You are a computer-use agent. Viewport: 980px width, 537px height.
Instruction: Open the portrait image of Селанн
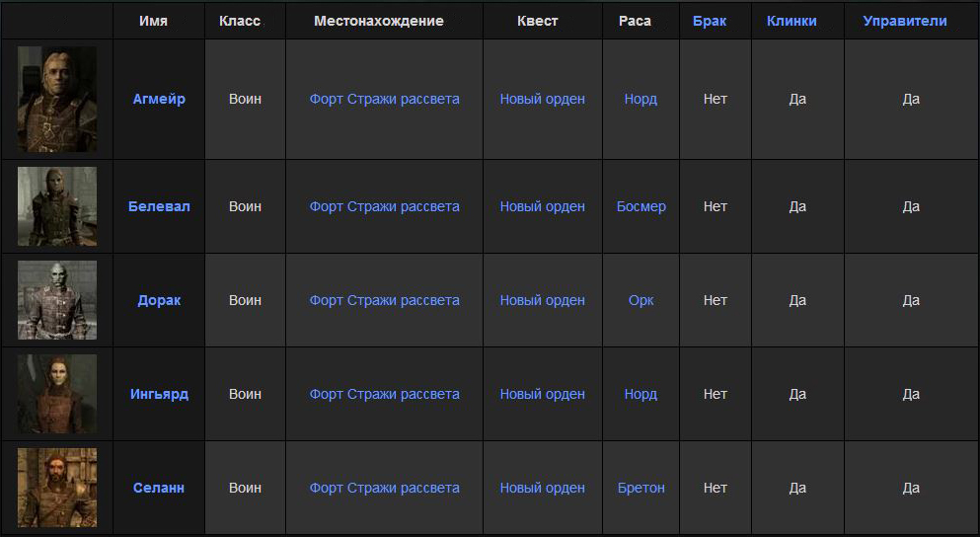click(57, 488)
